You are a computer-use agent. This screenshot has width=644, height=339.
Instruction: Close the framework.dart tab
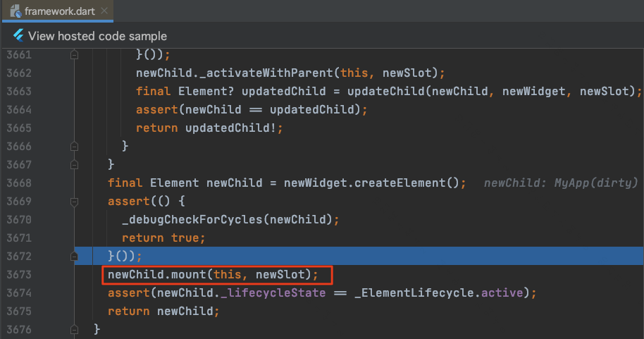pos(103,11)
